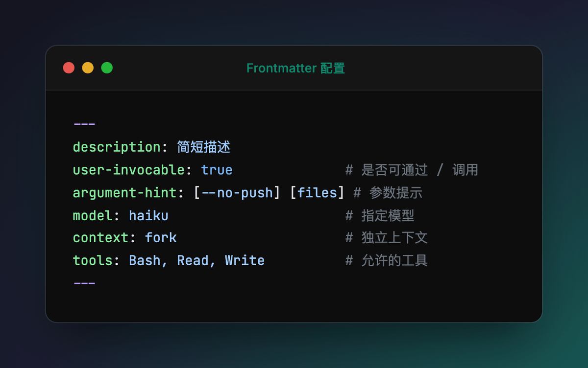Click the "允许的工具" comment
Viewport: 588px width, 368px height.
(x=394, y=261)
